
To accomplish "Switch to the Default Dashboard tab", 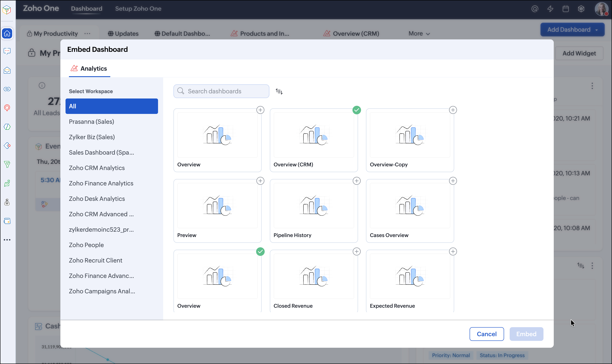I will pyautogui.click(x=182, y=34).
